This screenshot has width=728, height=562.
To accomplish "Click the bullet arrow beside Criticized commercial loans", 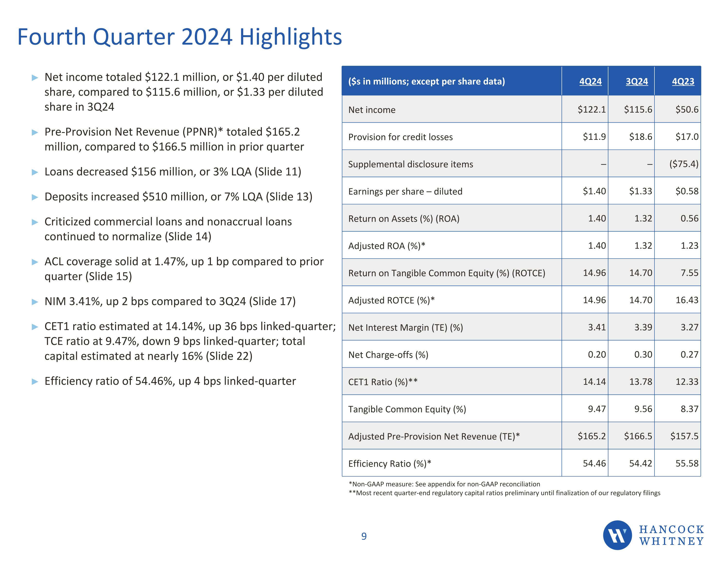I will 35,222.
